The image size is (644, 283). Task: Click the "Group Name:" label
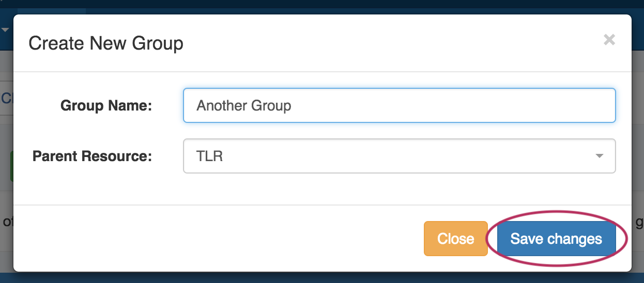(106, 106)
